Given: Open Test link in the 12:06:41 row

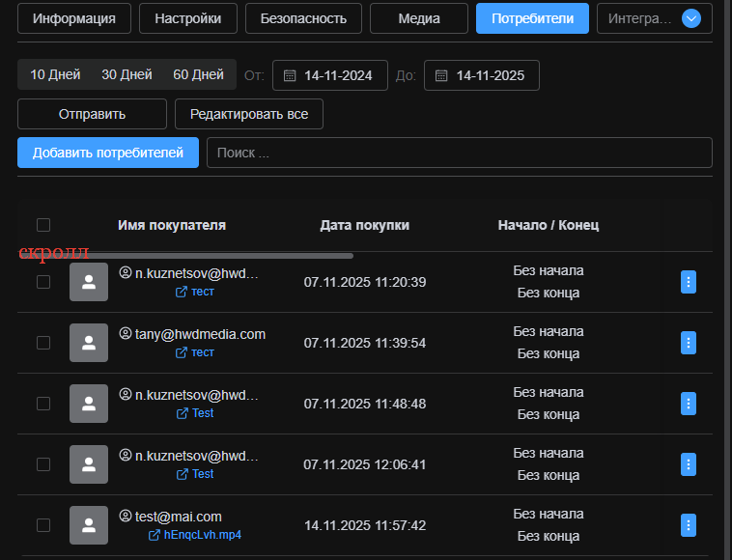Looking at the screenshot, I should 203,474.
